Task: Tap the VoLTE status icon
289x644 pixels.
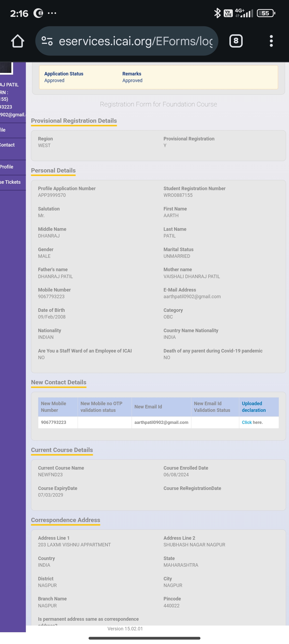Action: pyautogui.click(x=228, y=13)
